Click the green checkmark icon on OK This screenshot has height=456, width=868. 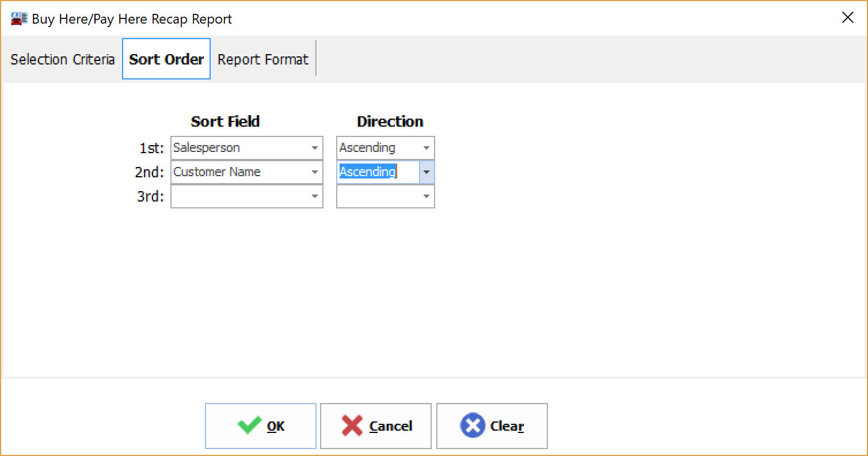(249, 426)
